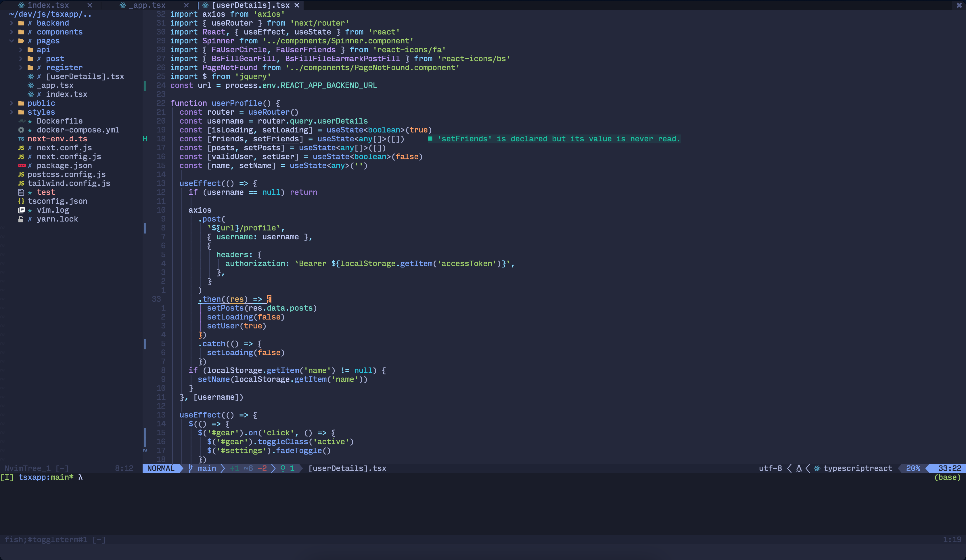This screenshot has height=560, width=966.
Task: Click the api folder icon
Action: [x=30, y=50]
